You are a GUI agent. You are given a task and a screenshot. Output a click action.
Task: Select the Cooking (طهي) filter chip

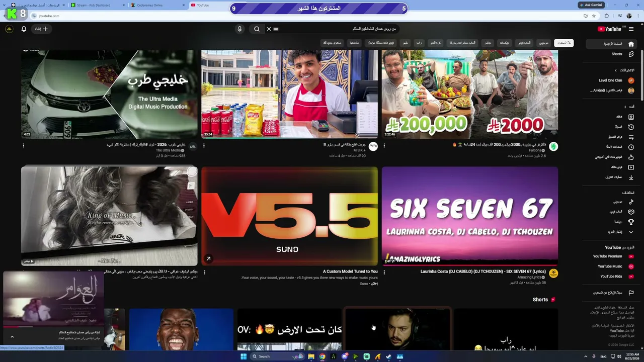pos(405,43)
